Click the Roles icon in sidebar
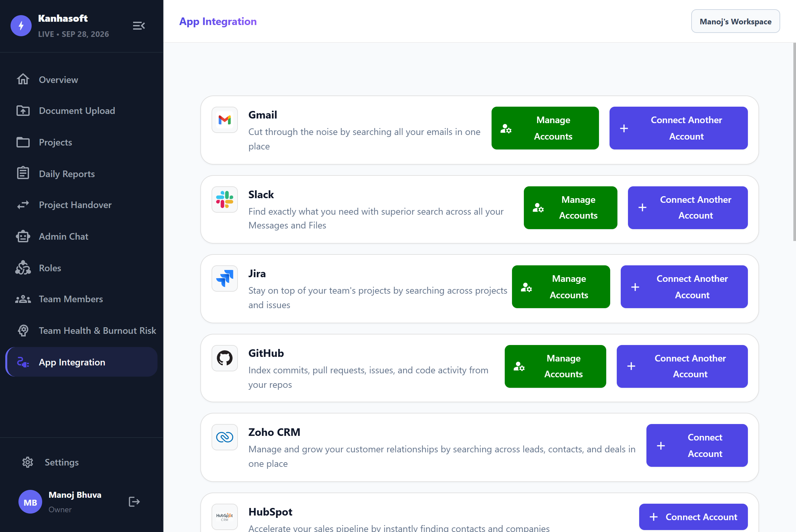 click(x=23, y=268)
